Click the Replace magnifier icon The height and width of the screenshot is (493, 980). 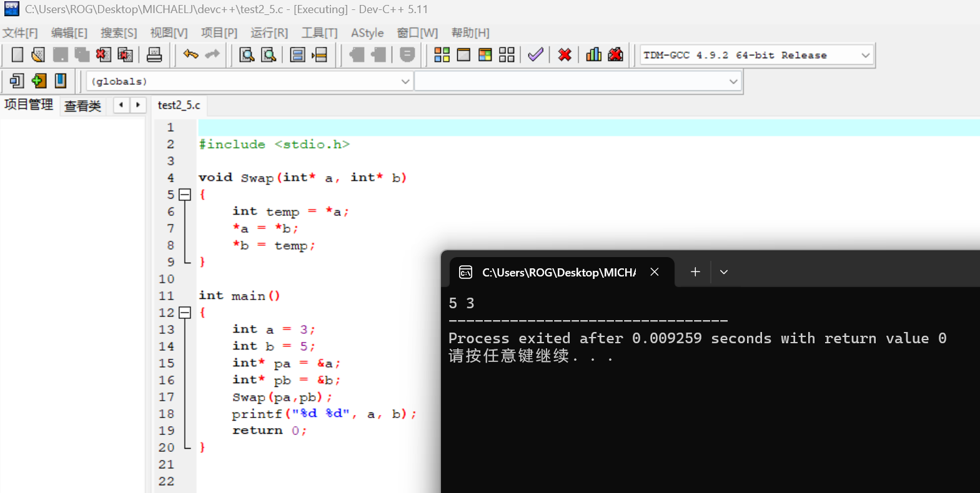pos(269,55)
